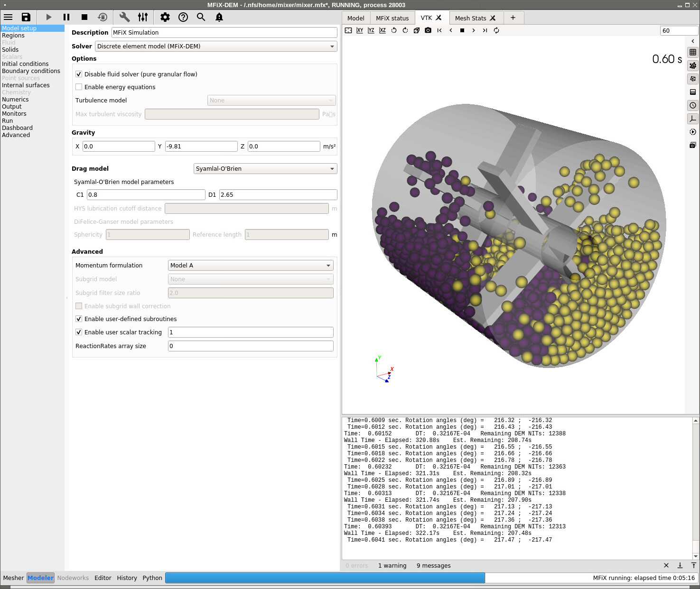
Task: Save the project with the floppy disk icon
Action: pyautogui.click(x=26, y=17)
